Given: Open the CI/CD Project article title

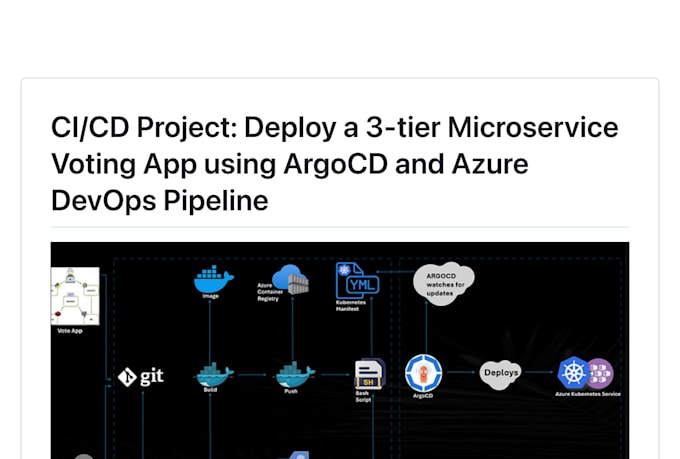Looking at the screenshot, I should tap(334, 164).
